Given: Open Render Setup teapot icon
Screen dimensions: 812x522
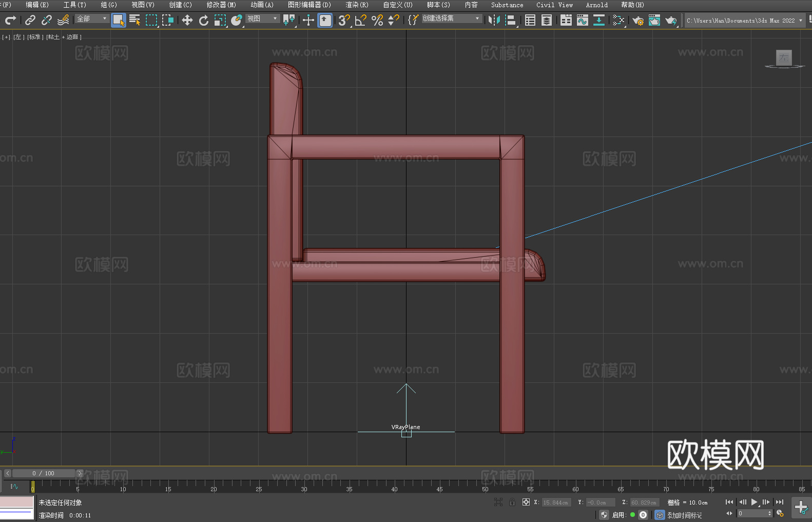Looking at the screenshot, I should coord(638,20).
